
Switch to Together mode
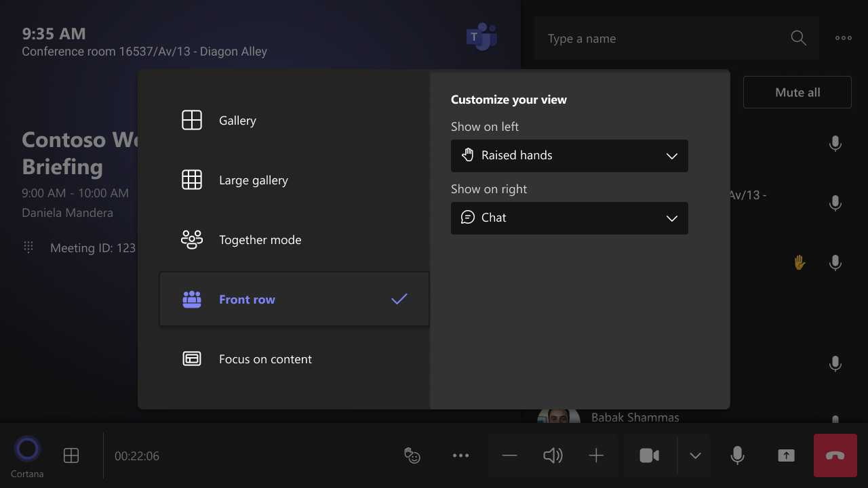[x=260, y=239]
